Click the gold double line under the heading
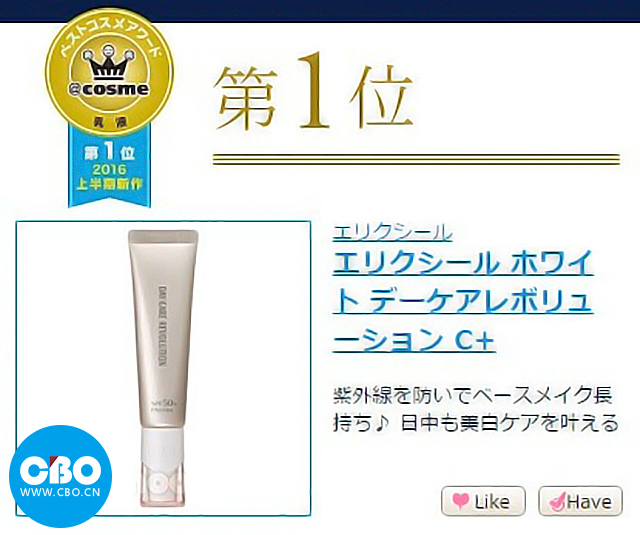 (x=416, y=159)
